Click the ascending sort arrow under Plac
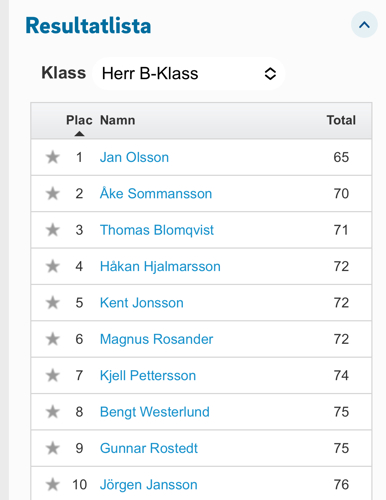The height and width of the screenshot is (500, 386). tap(79, 134)
